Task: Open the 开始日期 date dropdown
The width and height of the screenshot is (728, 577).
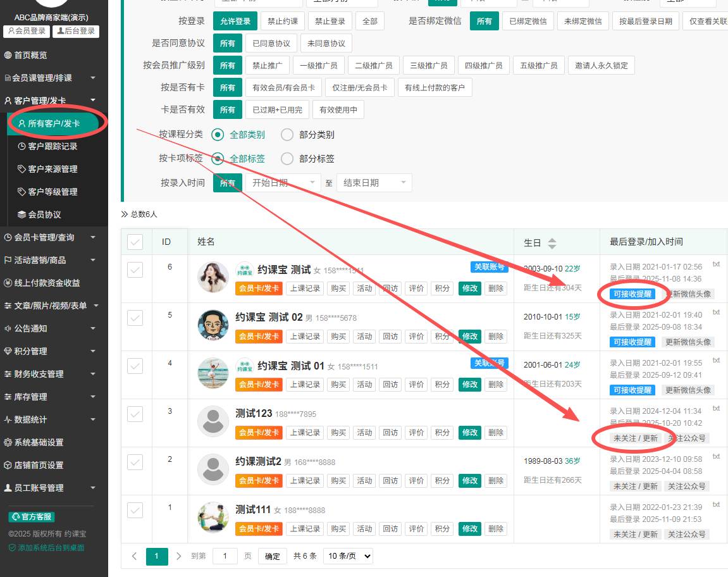Action: point(283,183)
